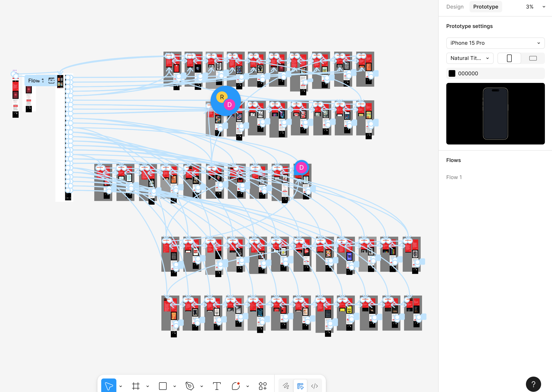Click the pink D avatar beside R
Viewport: 552px width, 392px height.
click(229, 105)
